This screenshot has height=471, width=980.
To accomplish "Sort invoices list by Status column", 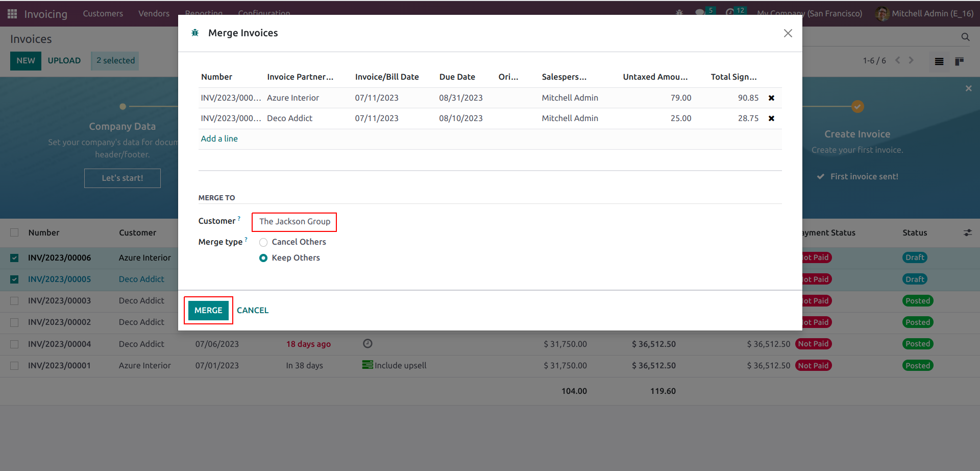I will click(915, 233).
